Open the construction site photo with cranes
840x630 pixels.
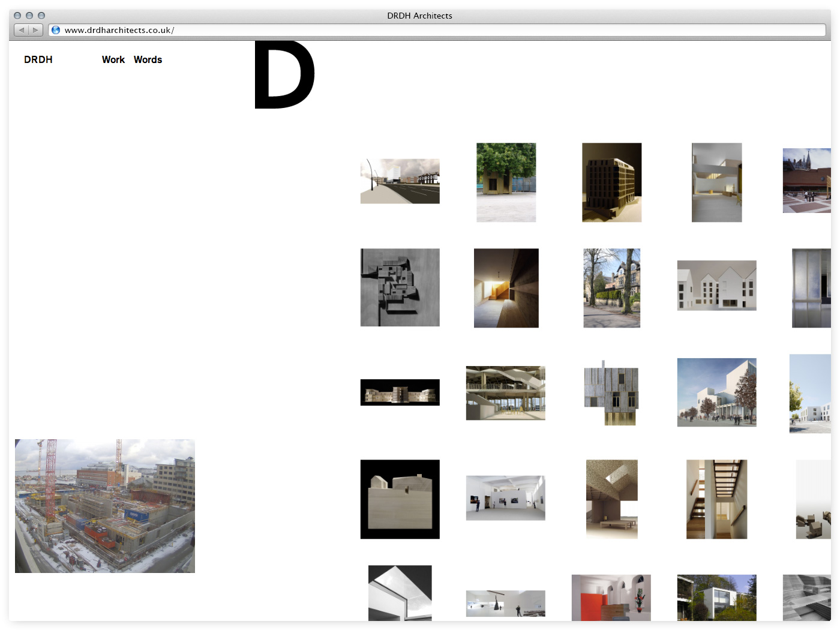click(105, 506)
